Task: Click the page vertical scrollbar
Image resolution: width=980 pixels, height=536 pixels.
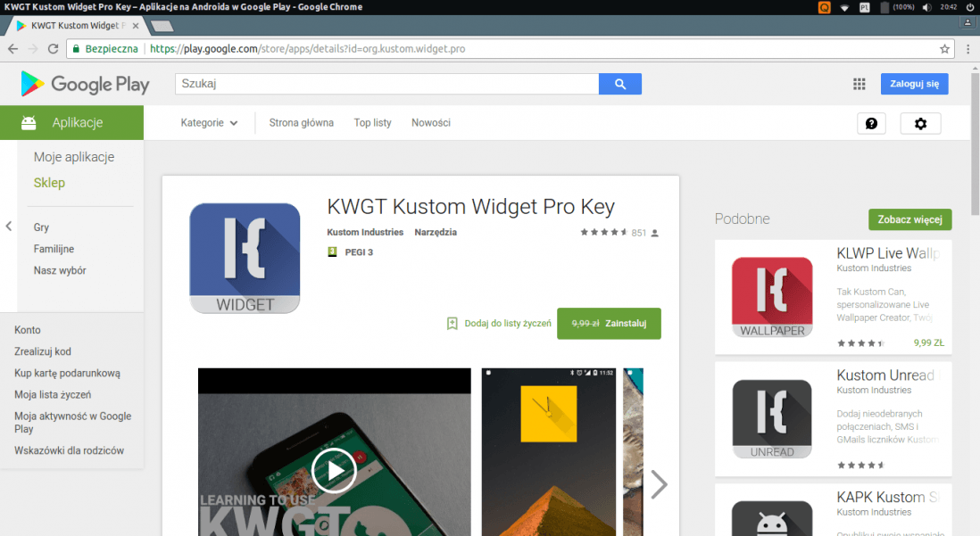Action: (975, 144)
